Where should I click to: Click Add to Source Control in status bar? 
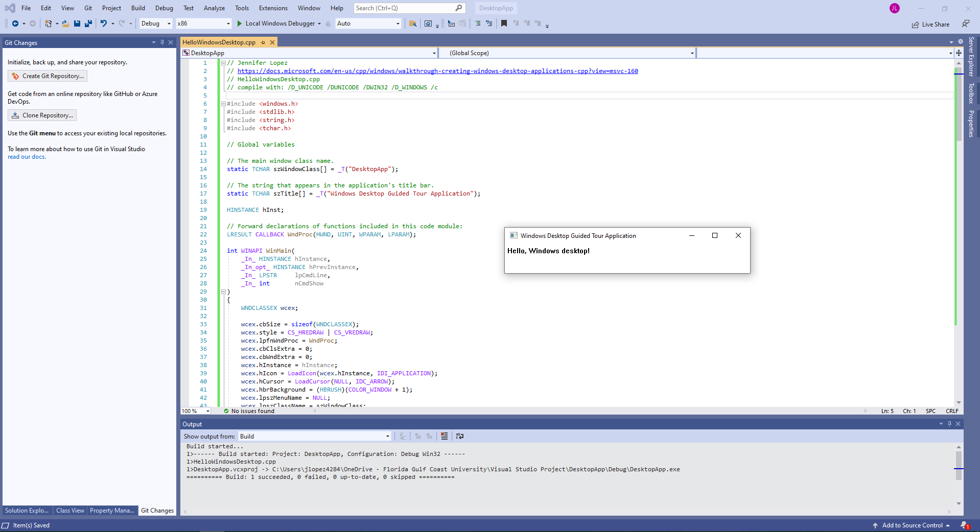912,525
